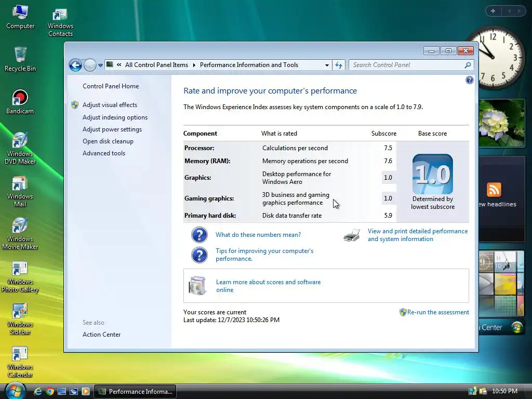Click Switch between windows quick launch icon
The width and height of the screenshot is (532, 399).
click(x=74, y=392)
